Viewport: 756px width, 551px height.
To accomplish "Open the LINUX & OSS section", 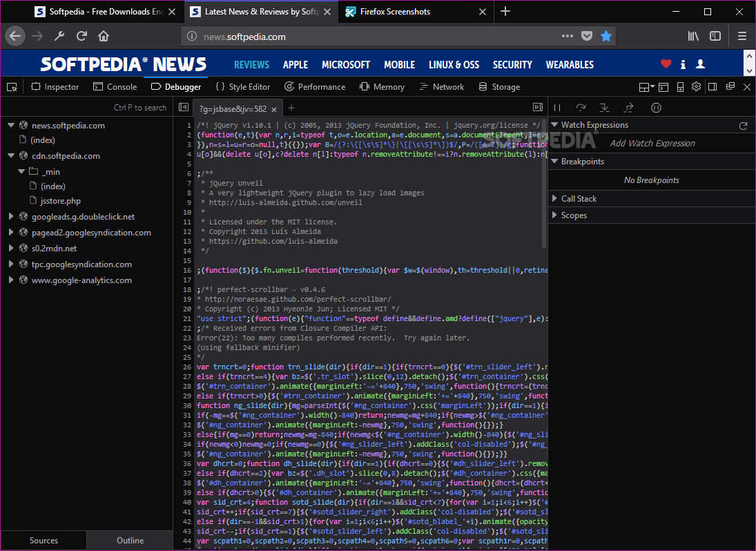I will click(x=454, y=65).
